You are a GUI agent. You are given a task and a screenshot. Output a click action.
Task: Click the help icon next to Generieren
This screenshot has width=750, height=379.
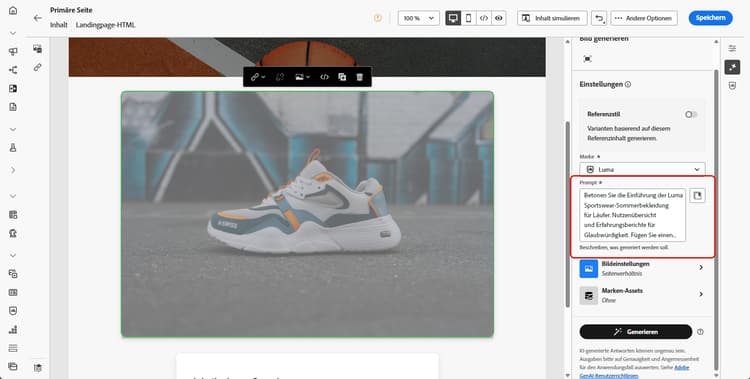700,332
